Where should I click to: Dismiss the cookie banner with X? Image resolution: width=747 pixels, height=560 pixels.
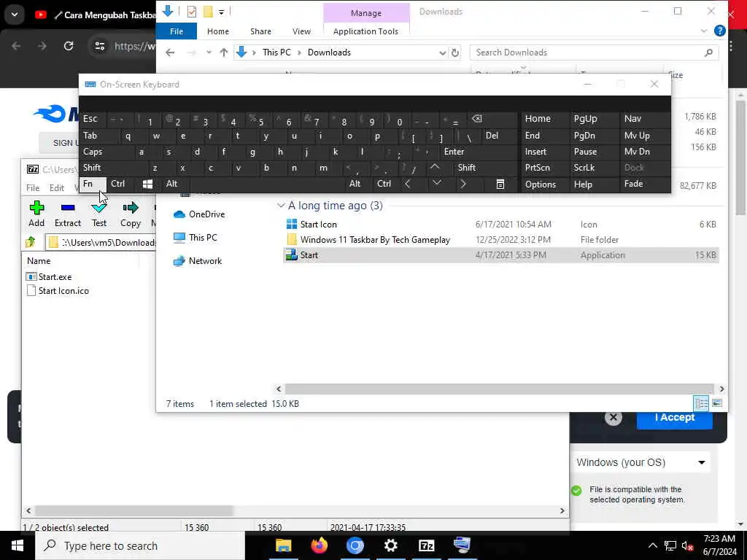point(613,418)
